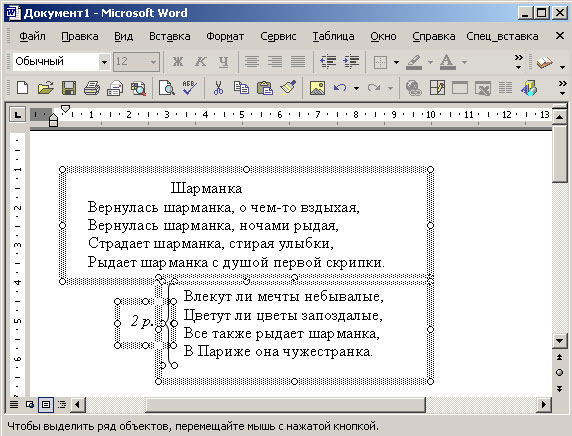Switch to Normal view button
The width and height of the screenshot is (572, 436).
[x=14, y=404]
